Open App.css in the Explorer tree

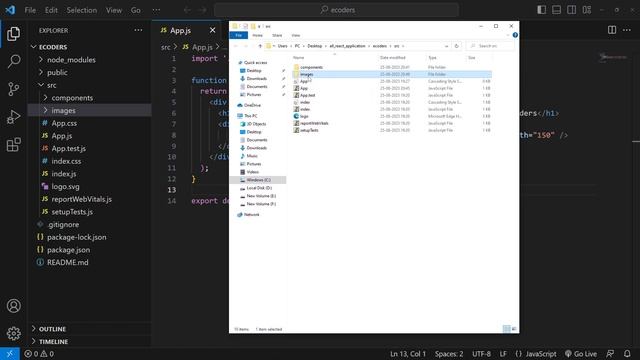(90, 123)
